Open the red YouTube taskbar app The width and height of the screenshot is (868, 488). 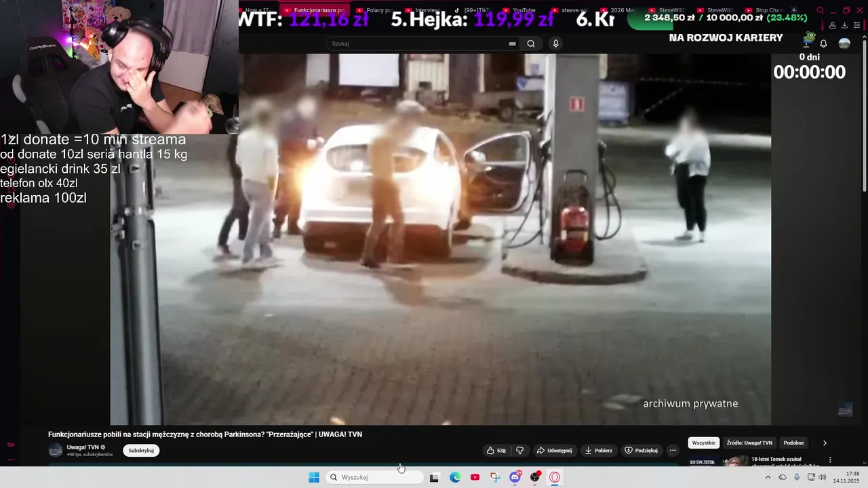[475, 477]
